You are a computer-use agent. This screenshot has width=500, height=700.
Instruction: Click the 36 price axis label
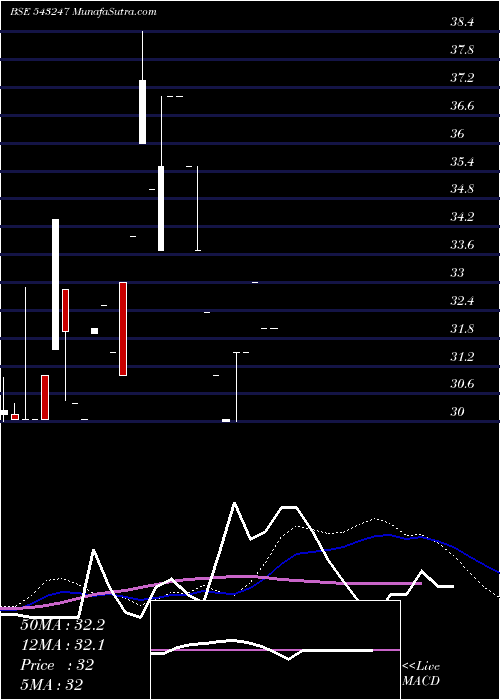tap(457, 134)
